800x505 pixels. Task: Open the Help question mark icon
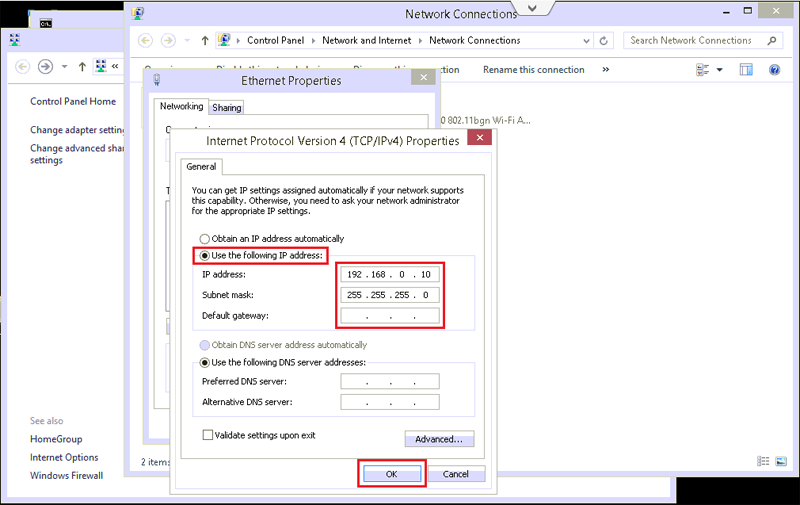774,70
